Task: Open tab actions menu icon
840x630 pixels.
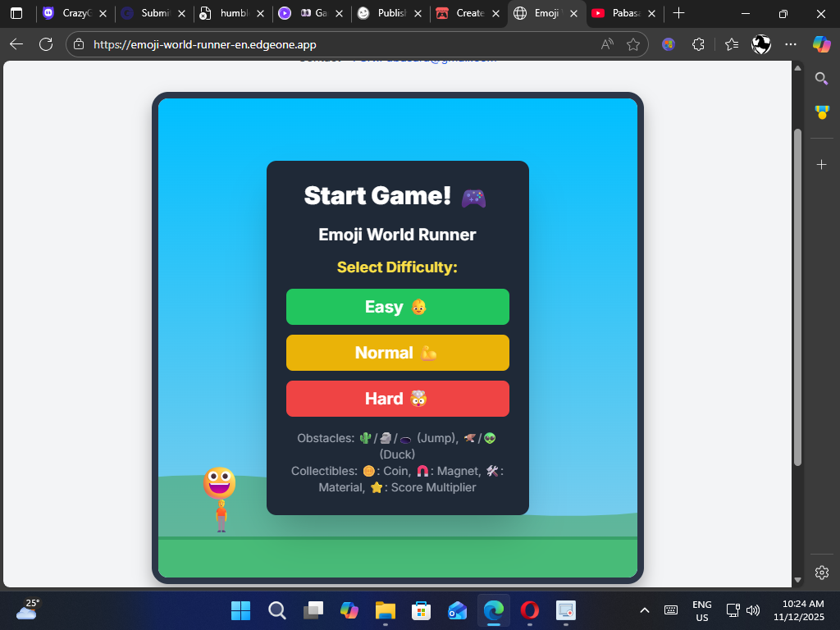Action: pos(16,13)
